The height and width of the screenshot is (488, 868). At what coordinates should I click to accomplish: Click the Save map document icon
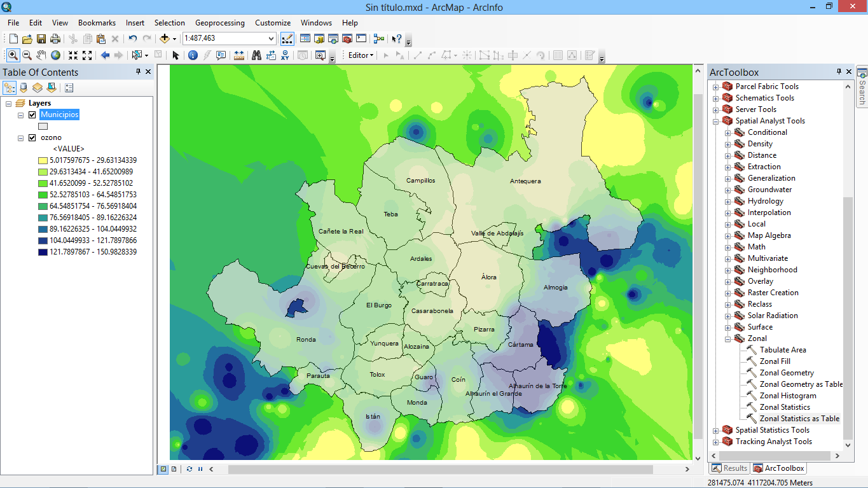pos(41,39)
